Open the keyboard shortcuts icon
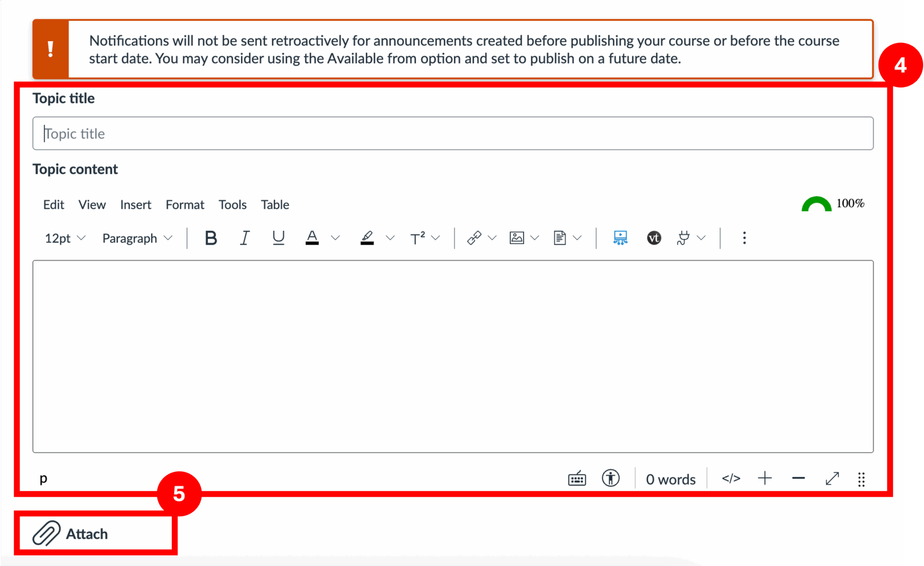The width and height of the screenshot is (924, 566). click(x=576, y=479)
